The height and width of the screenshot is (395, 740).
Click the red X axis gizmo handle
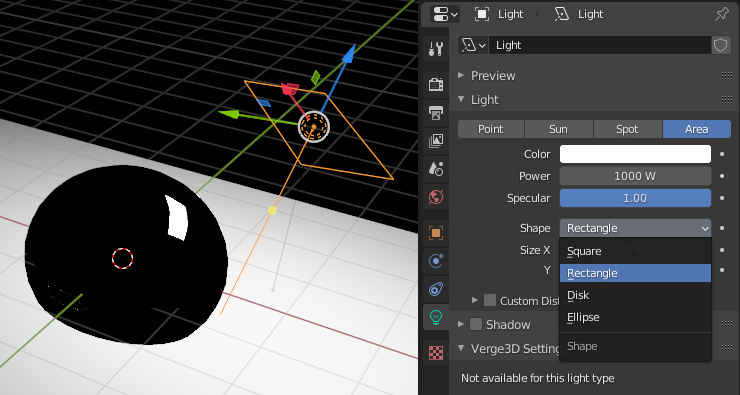point(289,89)
